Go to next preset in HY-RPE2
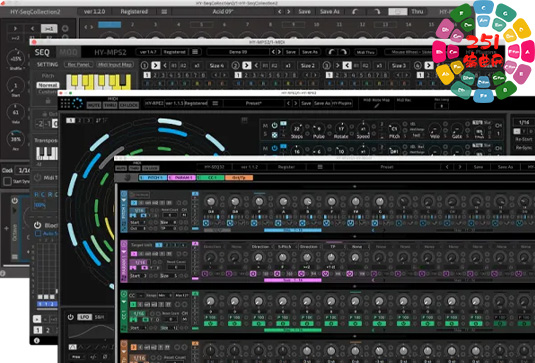This screenshot has width=535, height=363. [295, 103]
